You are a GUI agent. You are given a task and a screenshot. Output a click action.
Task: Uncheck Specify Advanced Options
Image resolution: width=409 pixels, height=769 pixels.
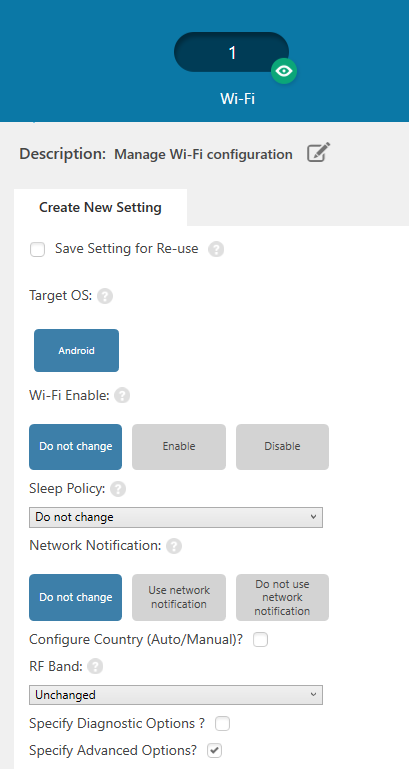214,750
